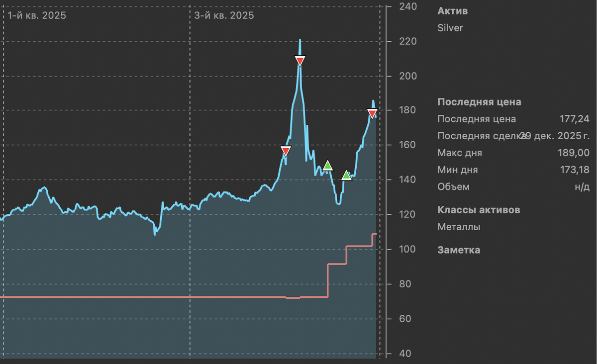Click the 200 price axis label

407,76
